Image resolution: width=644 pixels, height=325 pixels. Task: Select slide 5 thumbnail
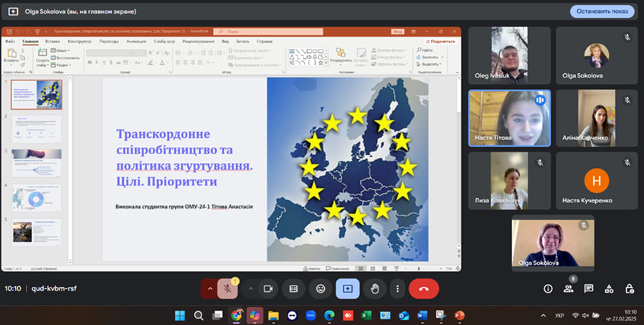(37, 232)
